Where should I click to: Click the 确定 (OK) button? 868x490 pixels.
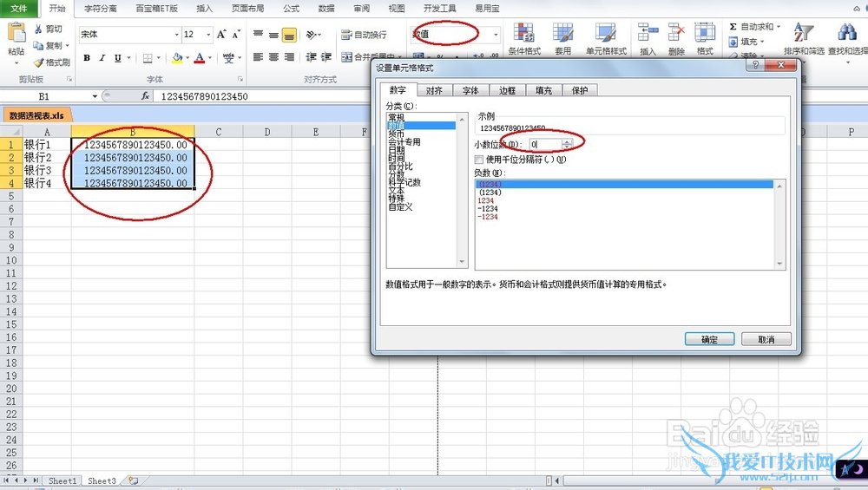tap(709, 339)
